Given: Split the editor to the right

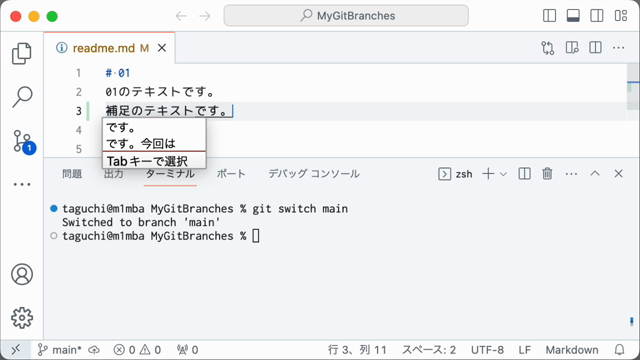Looking at the screenshot, I should coord(596,48).
